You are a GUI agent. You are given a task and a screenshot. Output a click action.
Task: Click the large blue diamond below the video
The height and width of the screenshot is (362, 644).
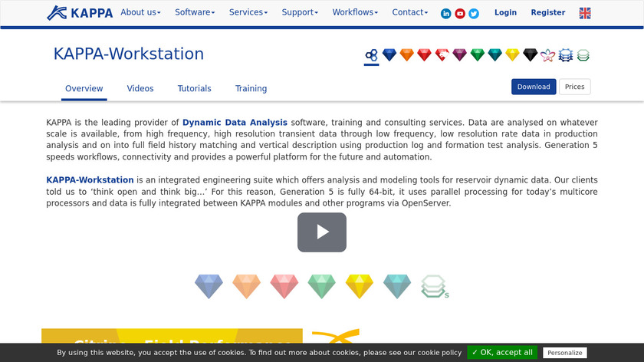[x=209, y=286]
